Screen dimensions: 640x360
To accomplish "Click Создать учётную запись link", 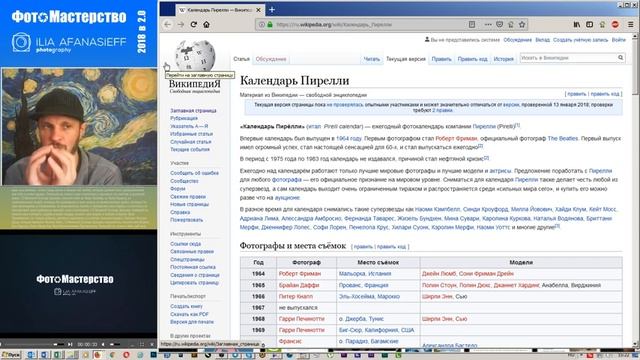I will tap(580, 40).
